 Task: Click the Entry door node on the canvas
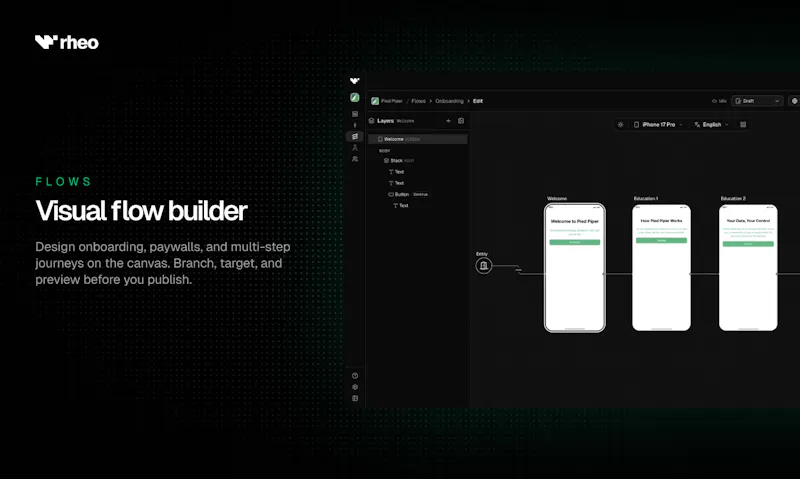click(484, 265)
